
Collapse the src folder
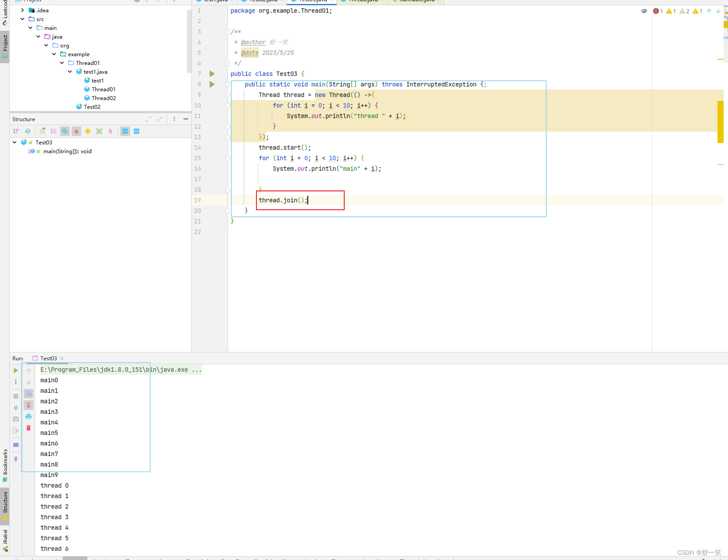[x=22, y=19]
